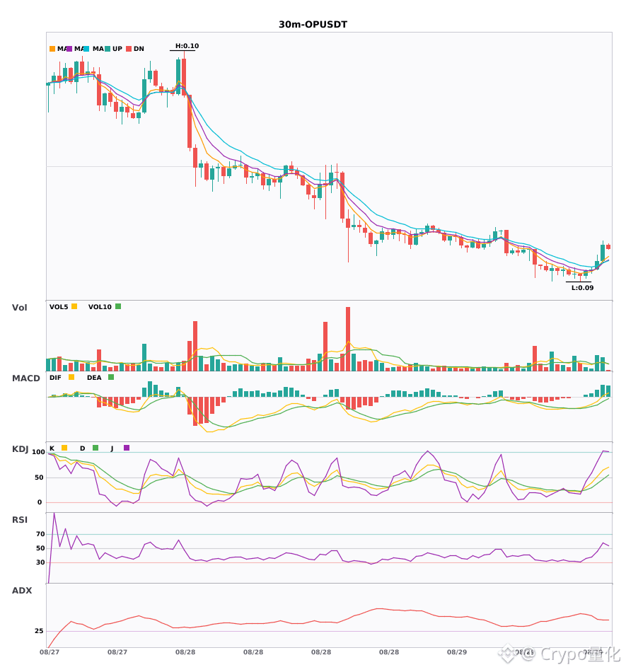626x672 pixels.
Task: Click the orange MA legend swatch
Action: point(52,49)
